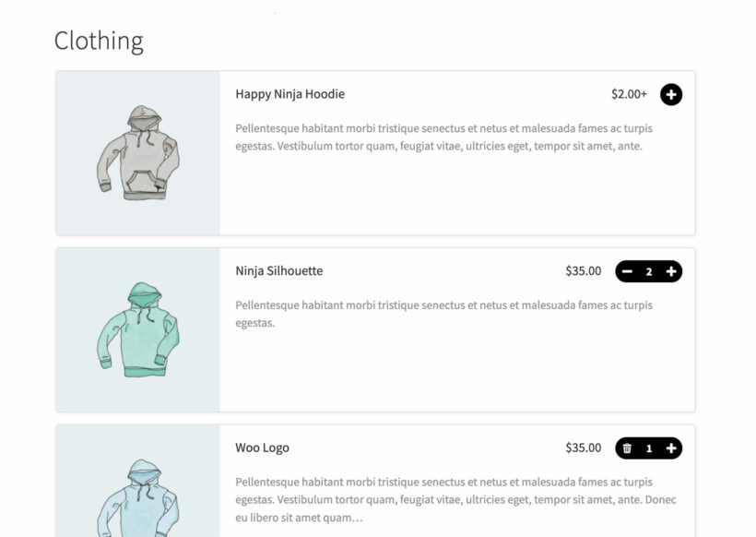Click the Happy Ninja Hoodie thumbnail image
Screen dimensions: 756x537
click(x=138, y=152)
